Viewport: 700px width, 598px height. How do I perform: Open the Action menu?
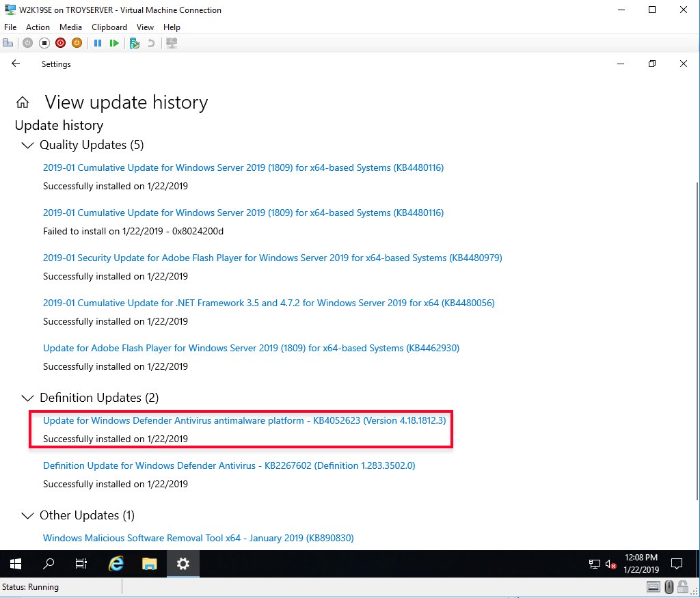click(38, 27)
